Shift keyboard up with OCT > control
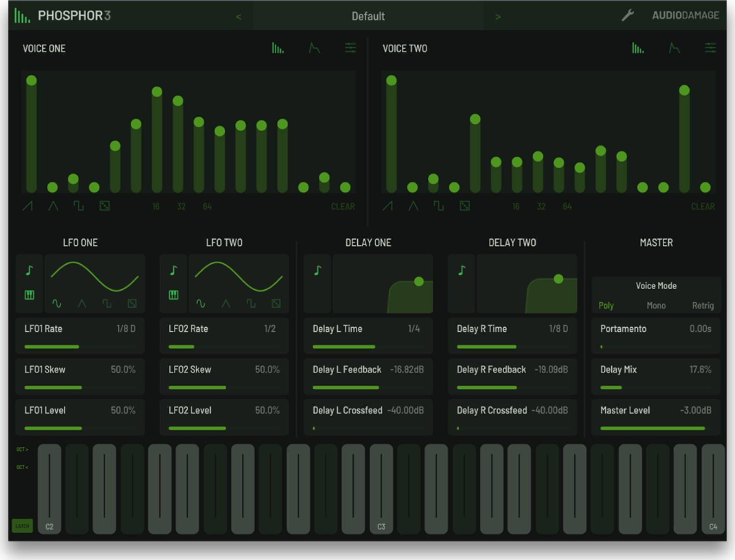735x560 pixels. (x=22, y=449)
